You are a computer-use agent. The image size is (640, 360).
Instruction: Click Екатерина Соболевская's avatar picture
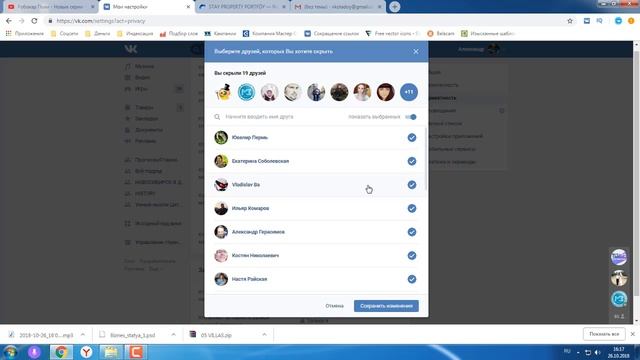point(221,161)
